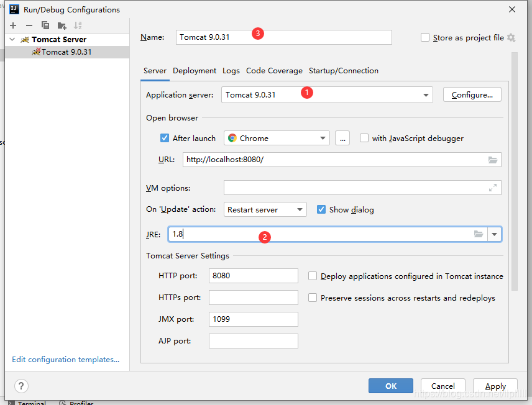Sort configurations alphabetically
The height and width of the screenshot is (405, 532).
78,25
